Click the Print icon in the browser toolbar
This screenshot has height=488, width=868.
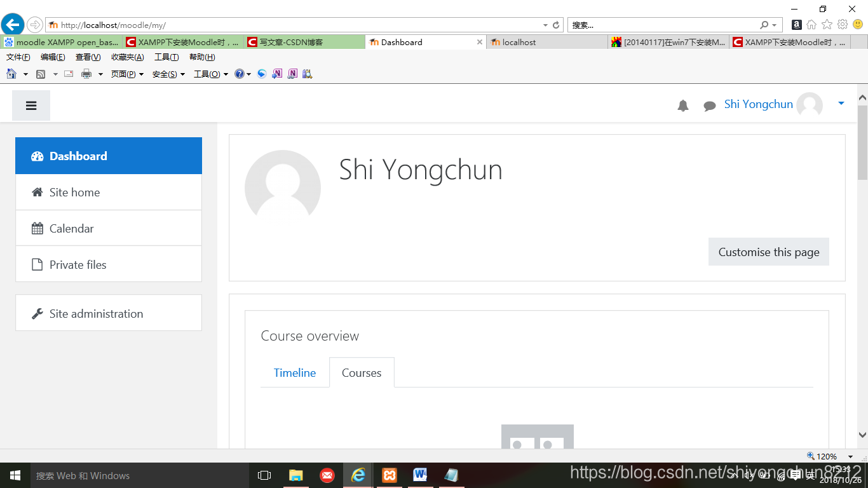click(x=86, y=74)
